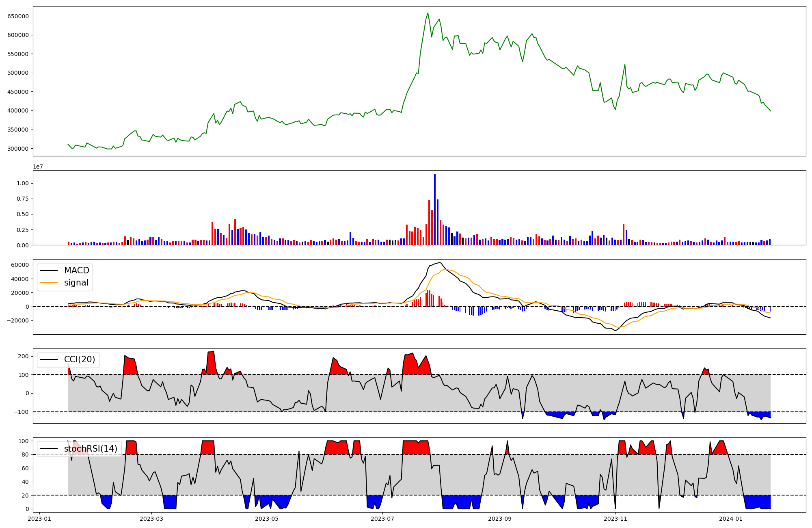Click the 60000 MACD axis tick label

tap(20, 265)
